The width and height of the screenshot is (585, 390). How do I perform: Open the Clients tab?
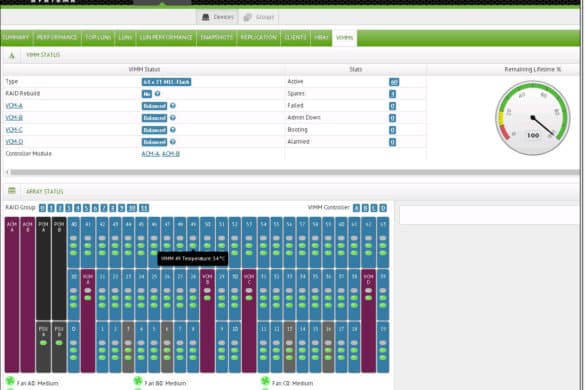point(295,38)
